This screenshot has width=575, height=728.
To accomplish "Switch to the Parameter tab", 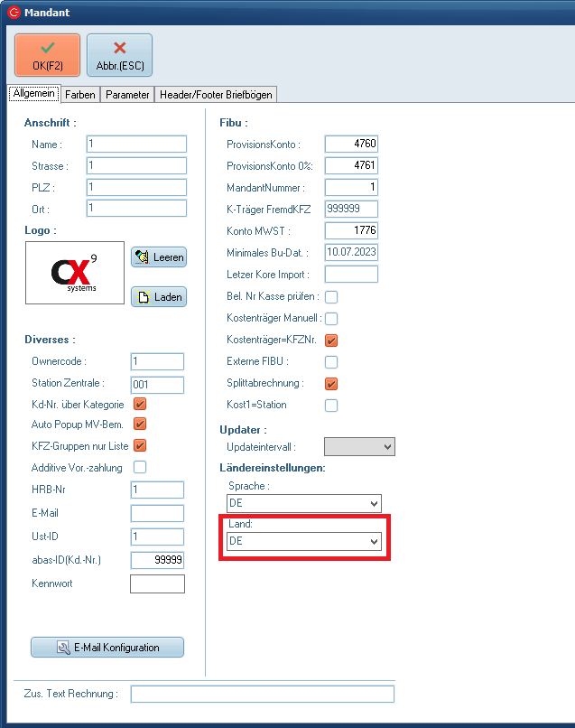I will 127,94.
